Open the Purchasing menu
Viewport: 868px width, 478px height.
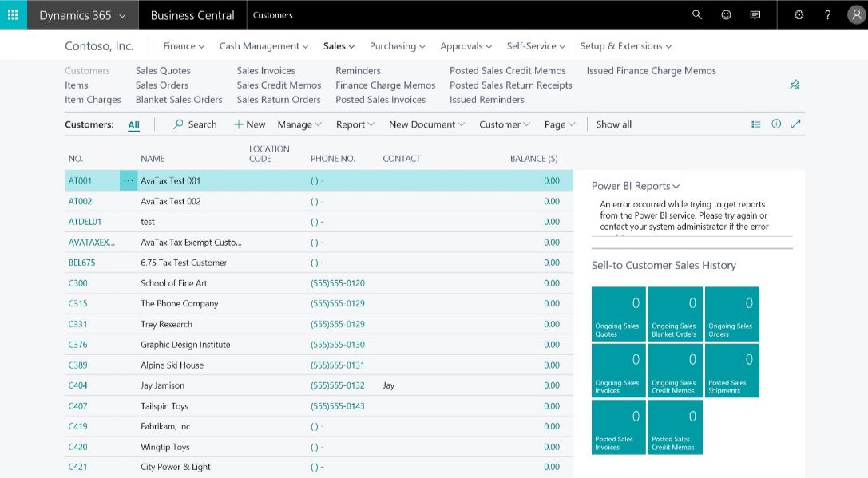click(x=397, y=46)
